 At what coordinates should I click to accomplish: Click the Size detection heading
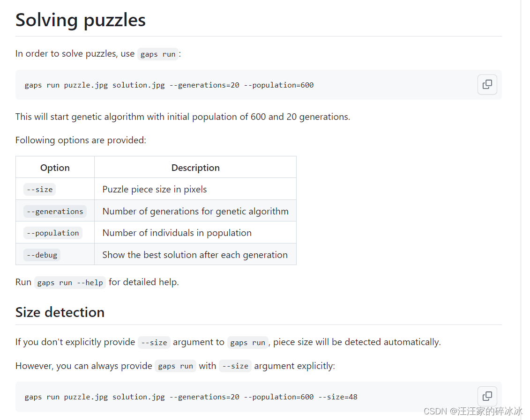[x=60, y=312]
